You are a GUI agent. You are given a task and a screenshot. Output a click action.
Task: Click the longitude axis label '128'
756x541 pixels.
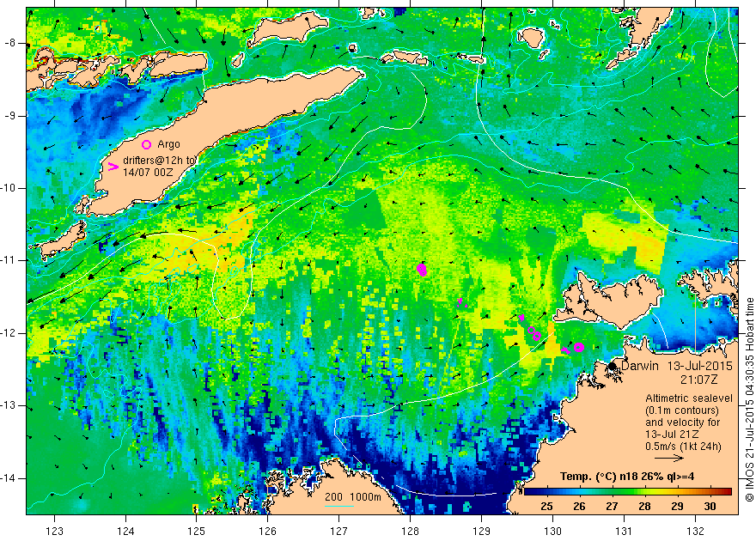[411, 531]
